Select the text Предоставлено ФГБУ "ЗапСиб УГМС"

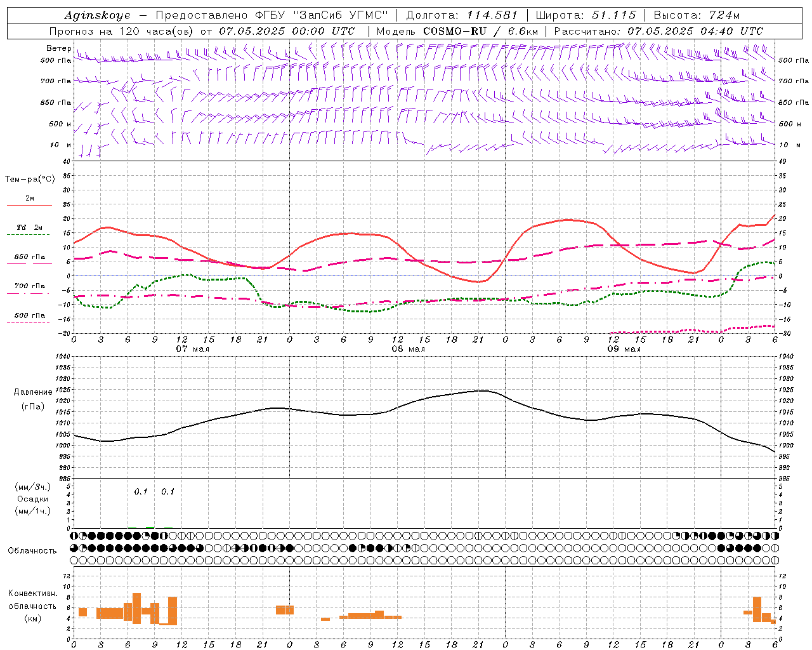(272, 15)
